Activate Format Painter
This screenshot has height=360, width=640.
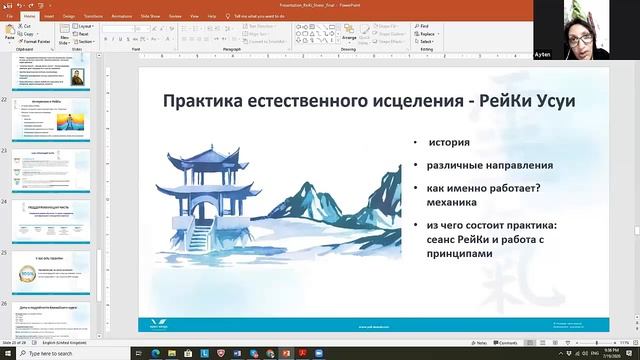[34, 42]
